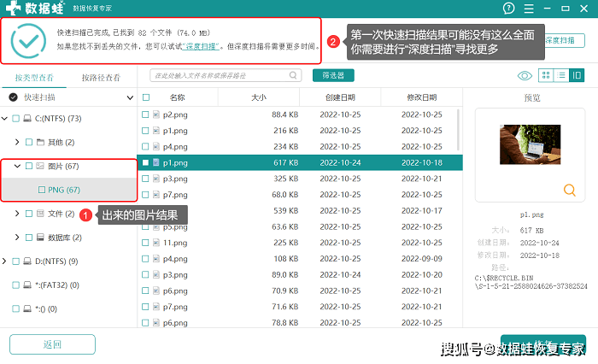Click the 数据库 database category icon
The image size is (598, 364).
pos(40,238)
